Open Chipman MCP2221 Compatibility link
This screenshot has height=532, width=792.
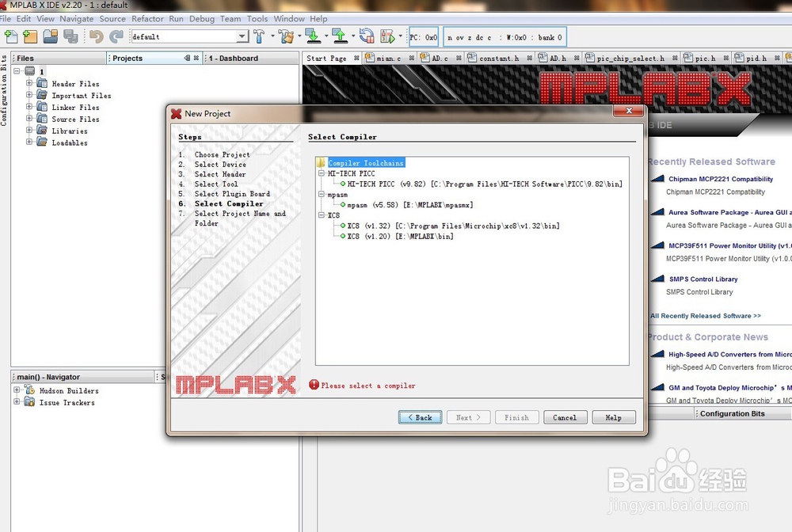tap(720, 179)
